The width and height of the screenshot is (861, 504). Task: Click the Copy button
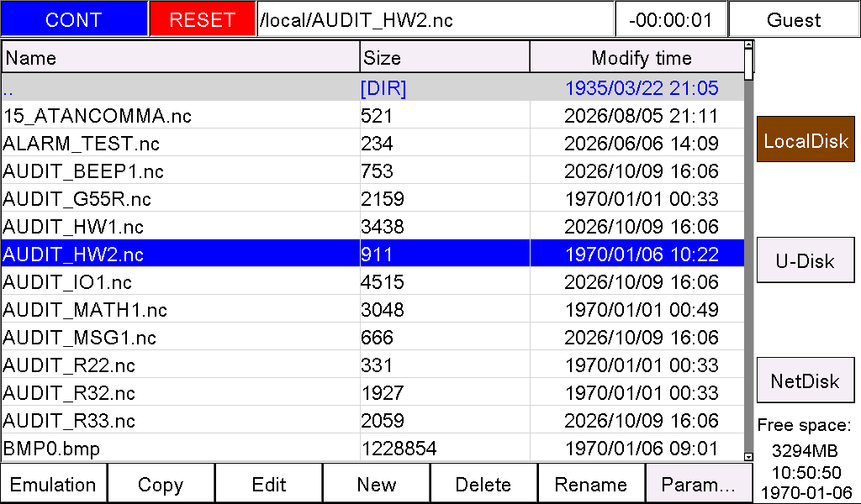click(161, 484)
